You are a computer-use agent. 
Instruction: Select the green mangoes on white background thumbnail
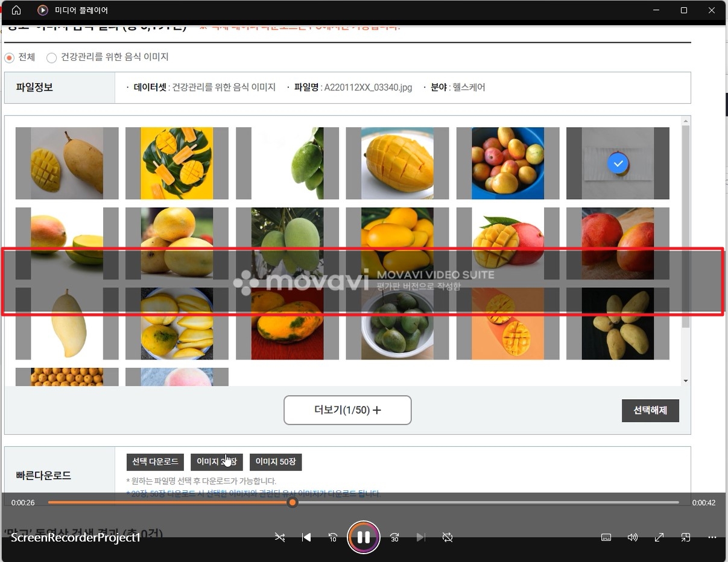[x=287, y=163]
